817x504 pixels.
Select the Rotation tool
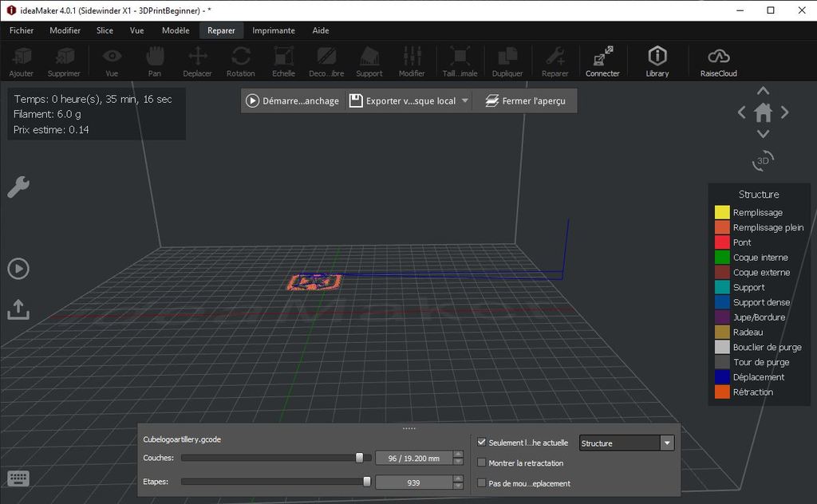[240, 60]
